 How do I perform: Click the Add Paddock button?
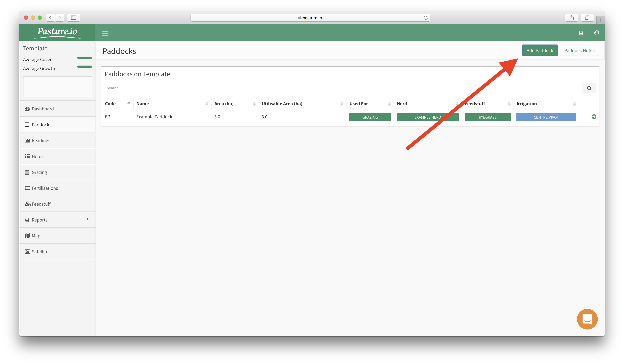coord(540,51)
